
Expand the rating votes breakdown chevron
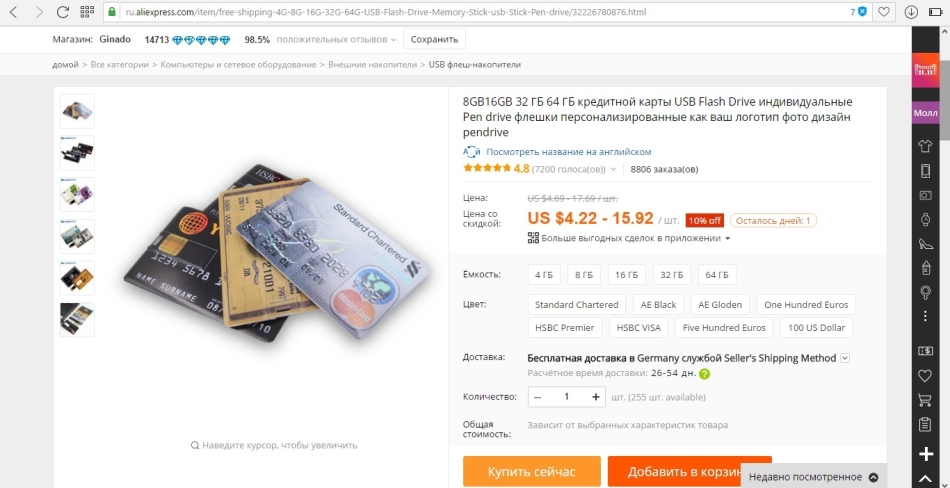click(x=613, y=170)
